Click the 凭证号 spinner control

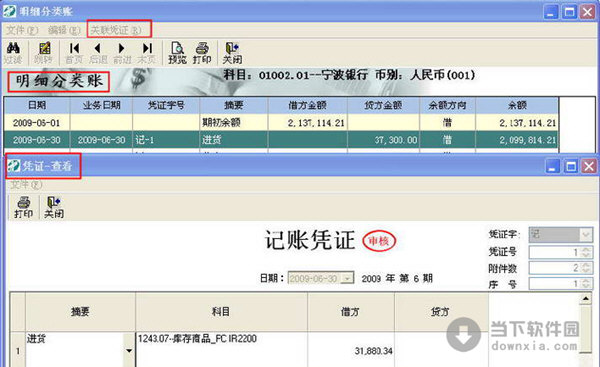pyautogui.click(x=586, y=252)
